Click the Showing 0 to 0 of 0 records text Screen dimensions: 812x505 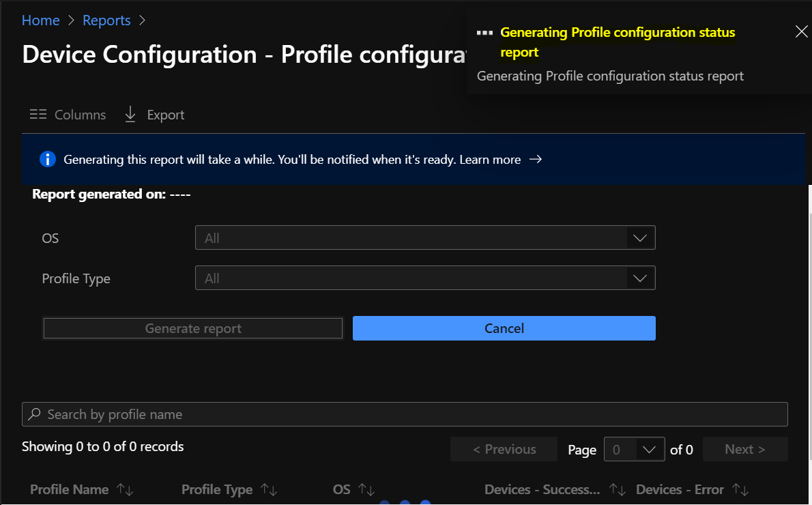(102, 446)
